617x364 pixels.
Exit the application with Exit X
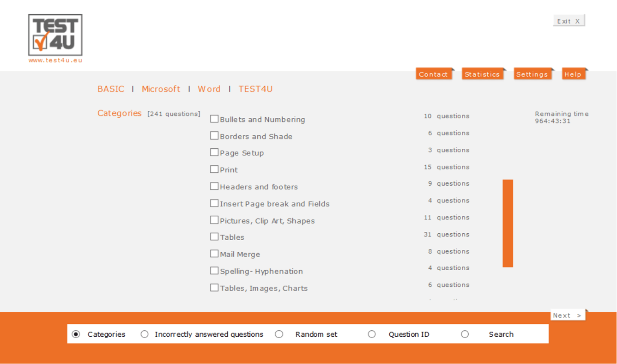569,21
